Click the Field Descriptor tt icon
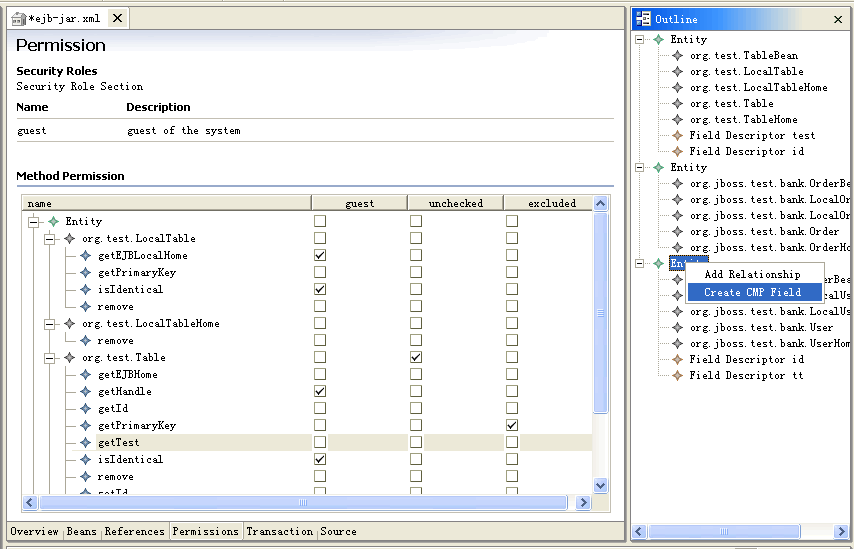 coord(677,375)
